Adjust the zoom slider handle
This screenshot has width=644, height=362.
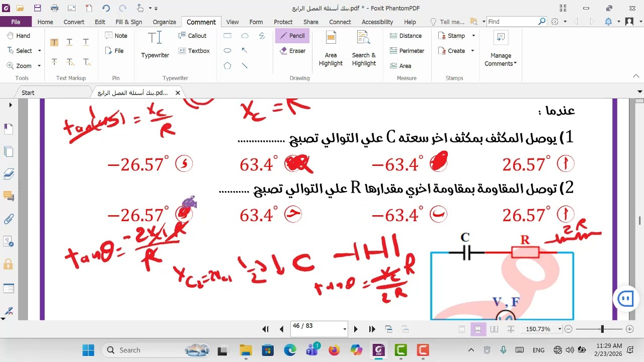602,329
